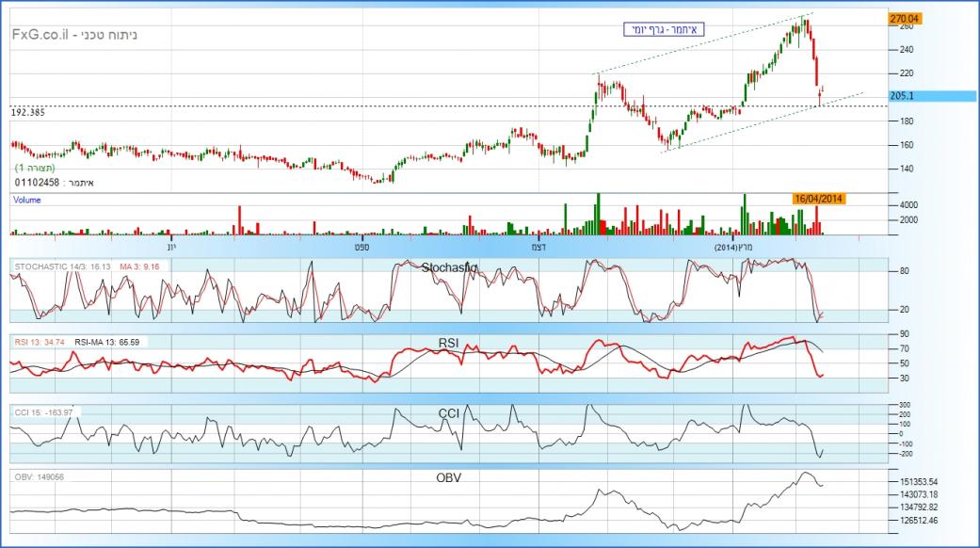Click the STOCHASTIC 14/3 value readout
Viewport: 980px width, 548px height.
(61, 267)
